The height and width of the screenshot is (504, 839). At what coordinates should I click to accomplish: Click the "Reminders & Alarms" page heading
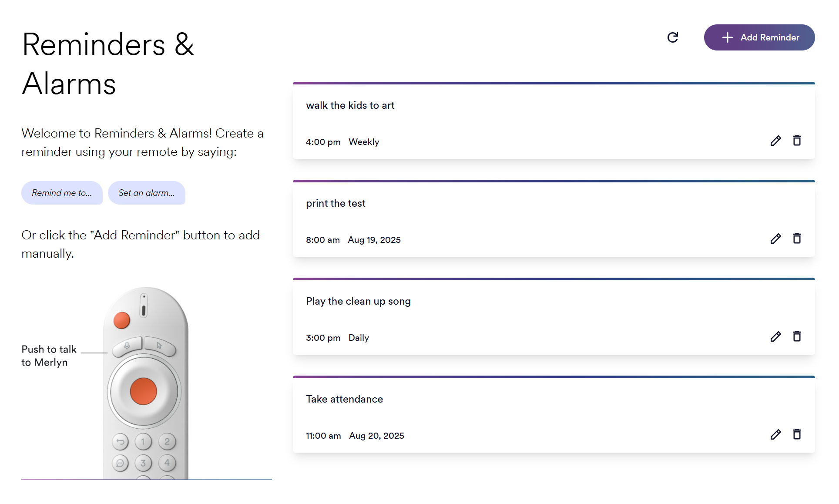tap(108, 64)
